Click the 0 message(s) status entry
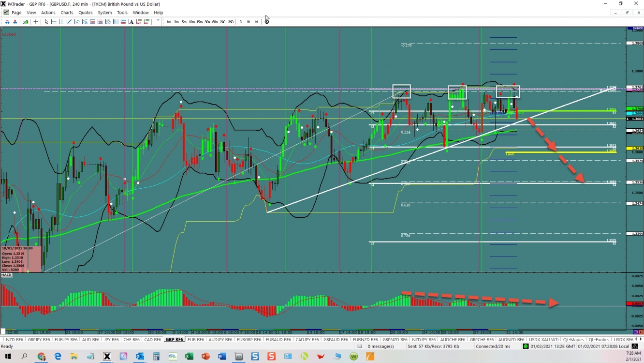Screen dimensions: 644x363 [x=381, y=347]
